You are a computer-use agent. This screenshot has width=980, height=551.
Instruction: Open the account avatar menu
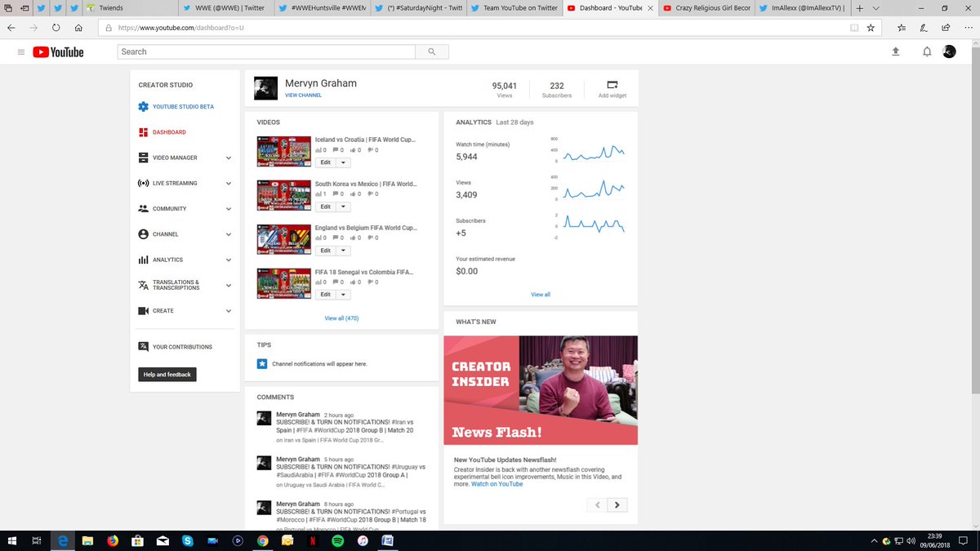pyautogui.click(x=949, y=51)
